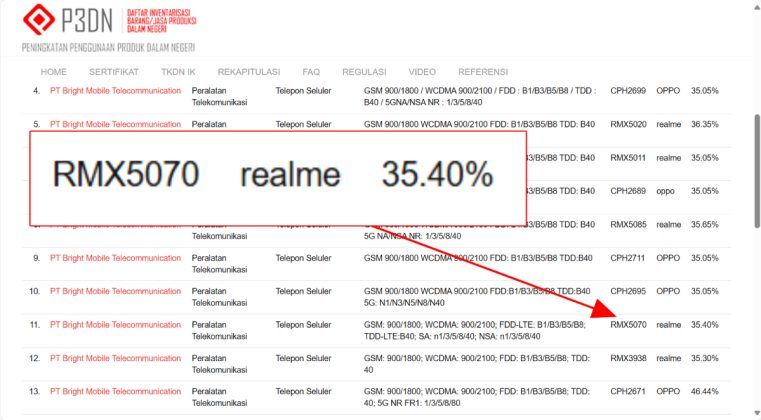
Task: Select model cell RMX5020
Action: 629,124
